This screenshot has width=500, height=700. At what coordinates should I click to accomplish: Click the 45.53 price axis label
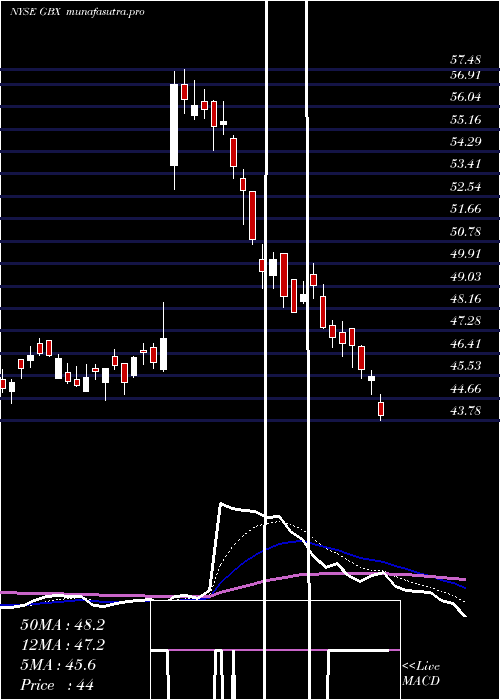pos(465,366)
